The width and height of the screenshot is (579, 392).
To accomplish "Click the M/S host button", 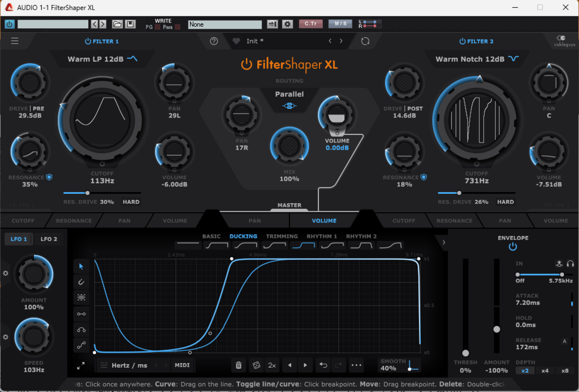I will tap(340, 24).
